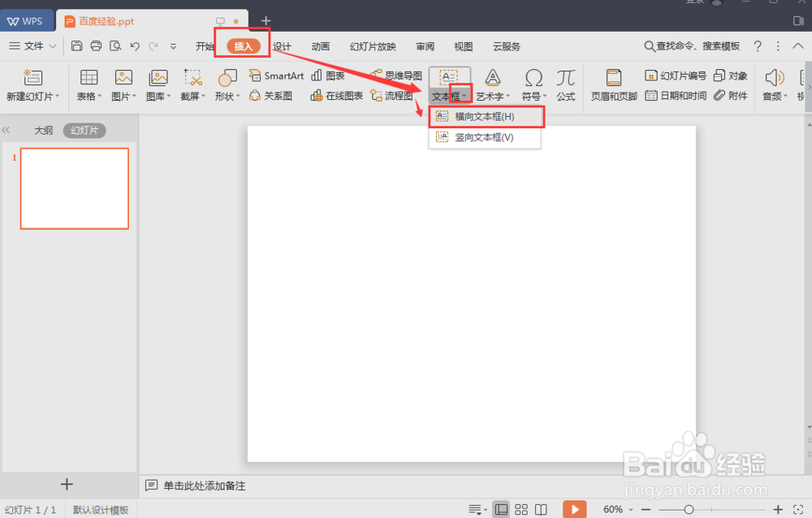
Task: Click the Save icon in quick toolbar
Action: point(76,46)
